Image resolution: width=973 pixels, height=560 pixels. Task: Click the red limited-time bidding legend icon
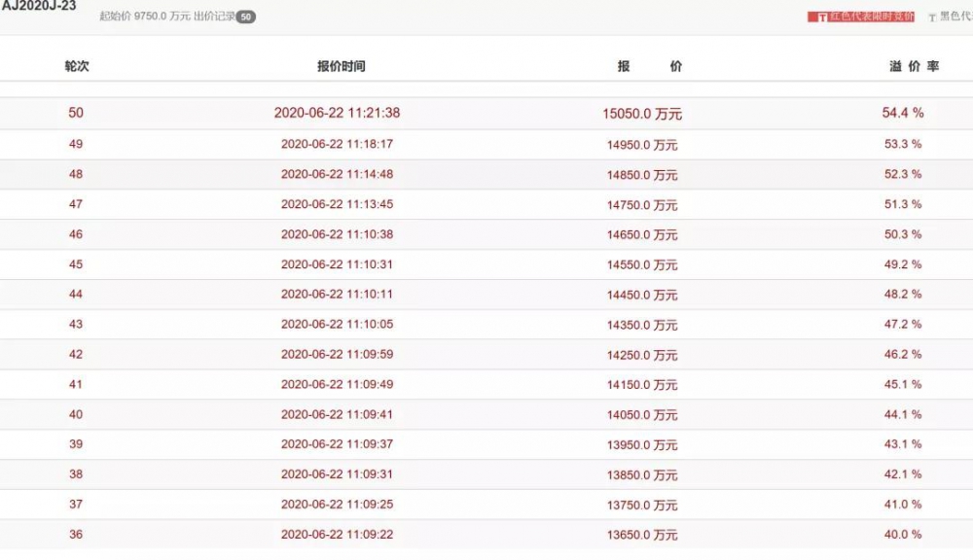pyautogui.click(x=821, y=17)
